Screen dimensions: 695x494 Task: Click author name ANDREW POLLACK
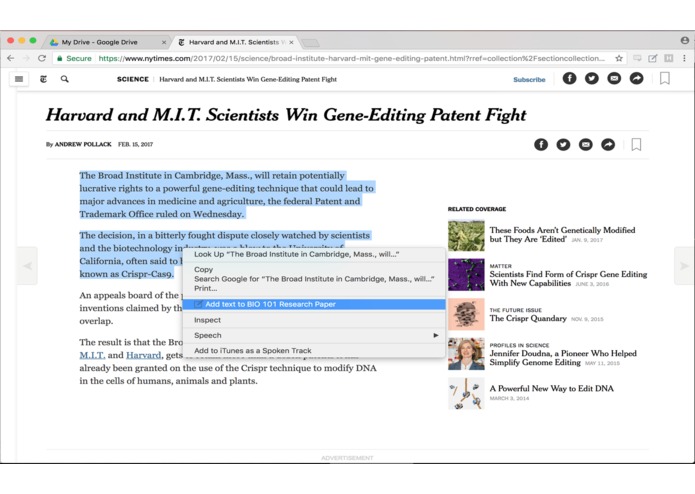pyautogui.click(x=83, y=144)
